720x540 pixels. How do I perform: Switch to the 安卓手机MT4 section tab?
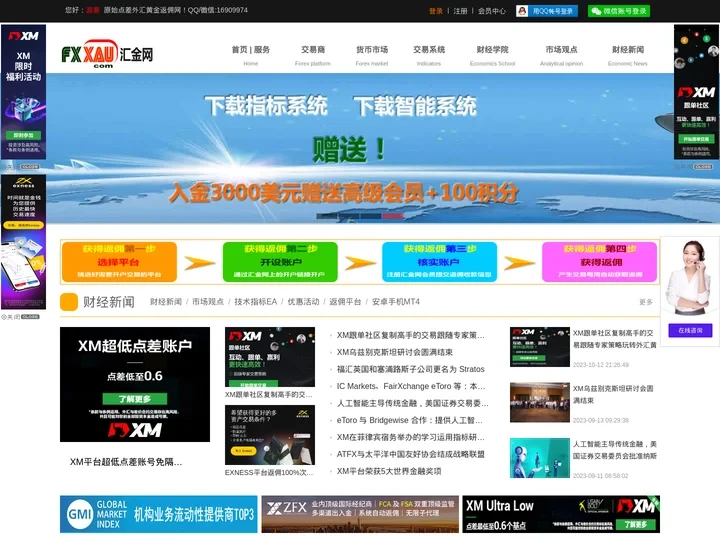(x=396, y=302)
